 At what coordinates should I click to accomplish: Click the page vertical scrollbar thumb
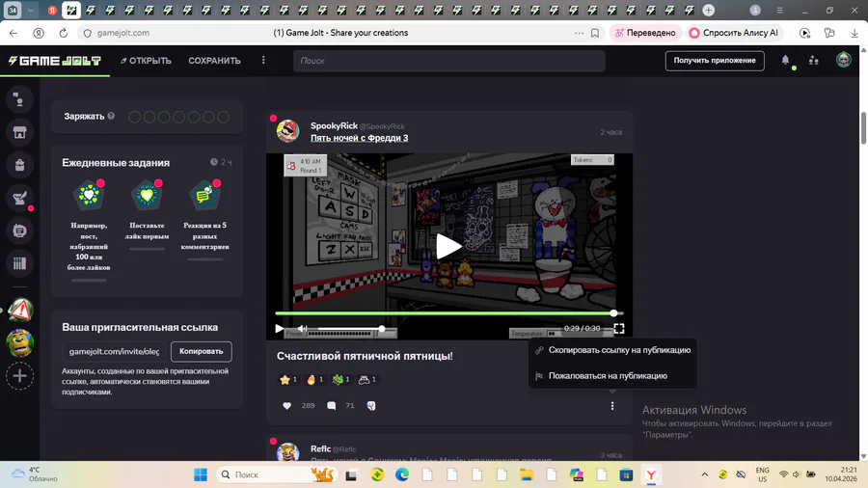pyautogui.click(x=863, y=128)
